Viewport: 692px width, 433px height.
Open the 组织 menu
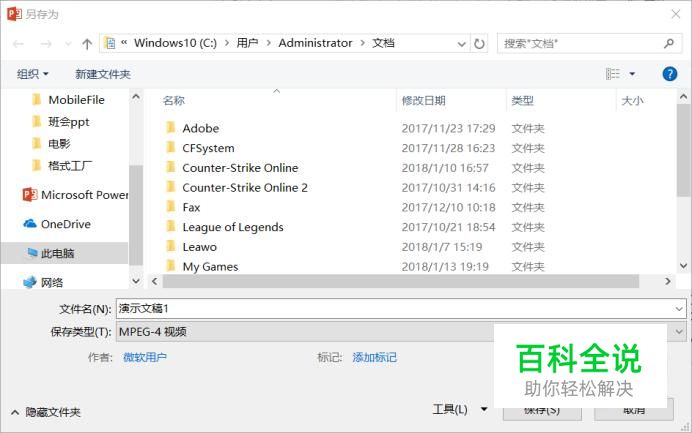pos(33,74)
